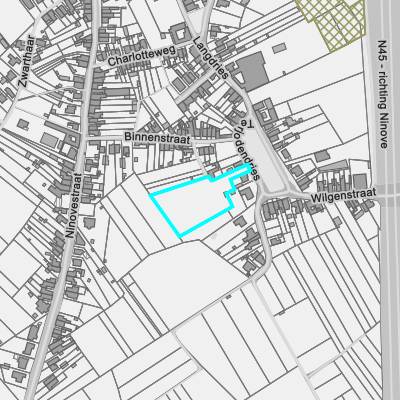
Task: Click the Binnenstraat street label
Action: pos(157,138)
